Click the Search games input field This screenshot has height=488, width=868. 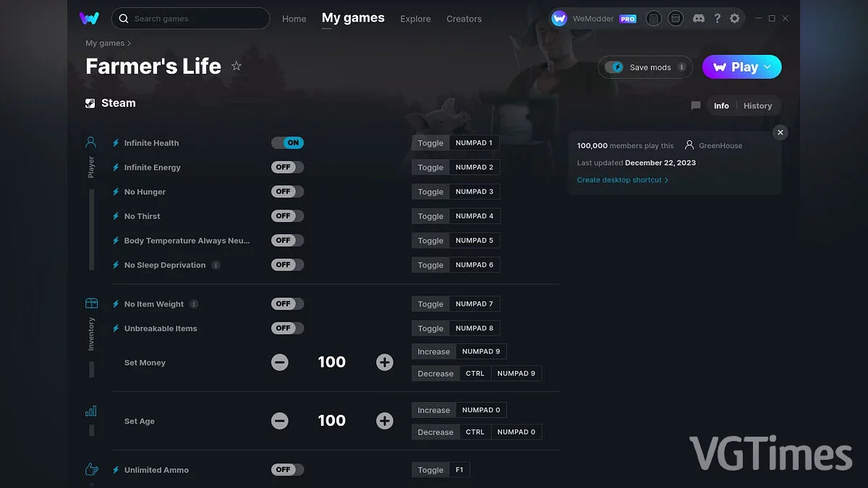coord(190,18)
